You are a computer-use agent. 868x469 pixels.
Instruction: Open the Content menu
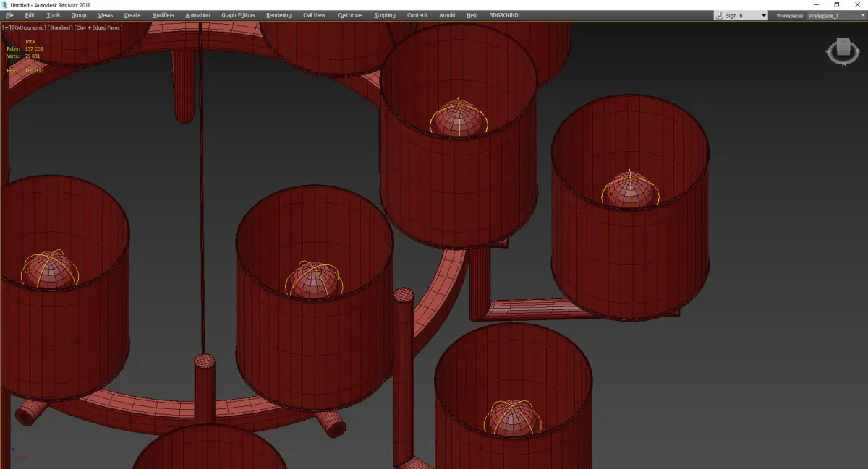[x=417, y=15]
